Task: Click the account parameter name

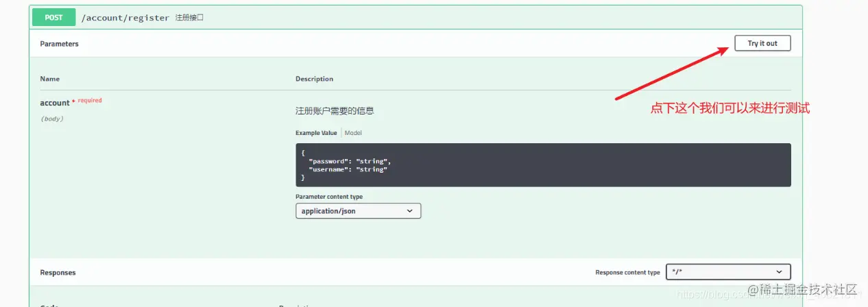Action: [x=55, y=103]
